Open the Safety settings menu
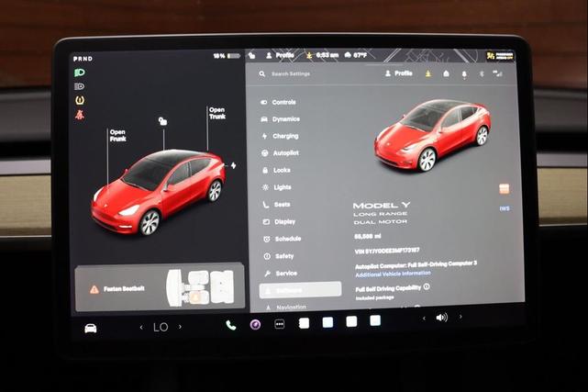The image size is (588, 392). [x=279, y=256]
